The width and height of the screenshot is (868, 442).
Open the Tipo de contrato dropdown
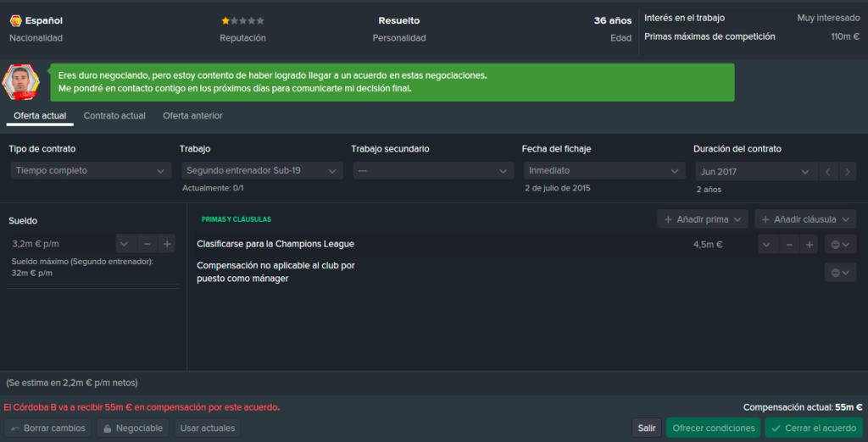91,171
